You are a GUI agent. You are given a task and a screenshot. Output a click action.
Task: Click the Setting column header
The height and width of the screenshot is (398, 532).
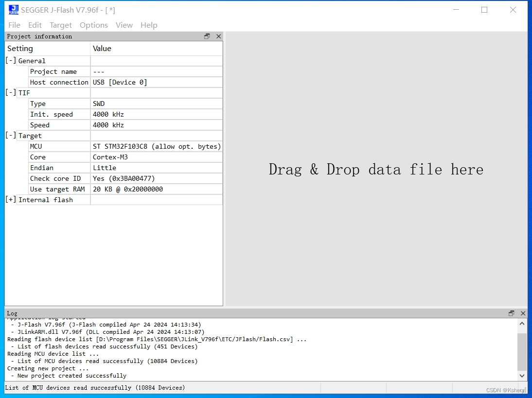tap(48, 49)
